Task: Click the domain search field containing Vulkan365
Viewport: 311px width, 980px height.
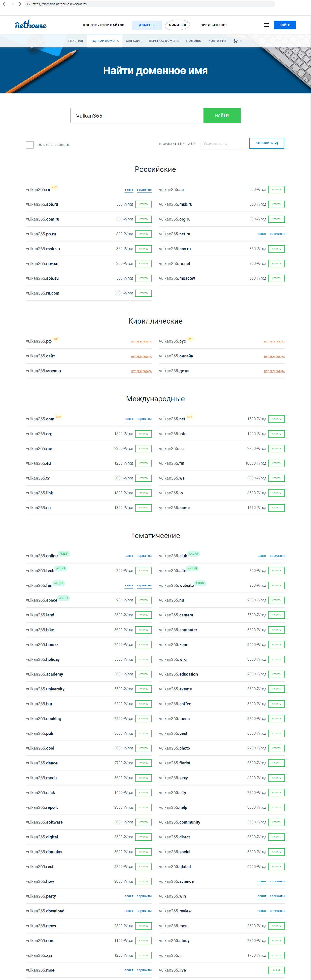Action: (x=137, y=116)
